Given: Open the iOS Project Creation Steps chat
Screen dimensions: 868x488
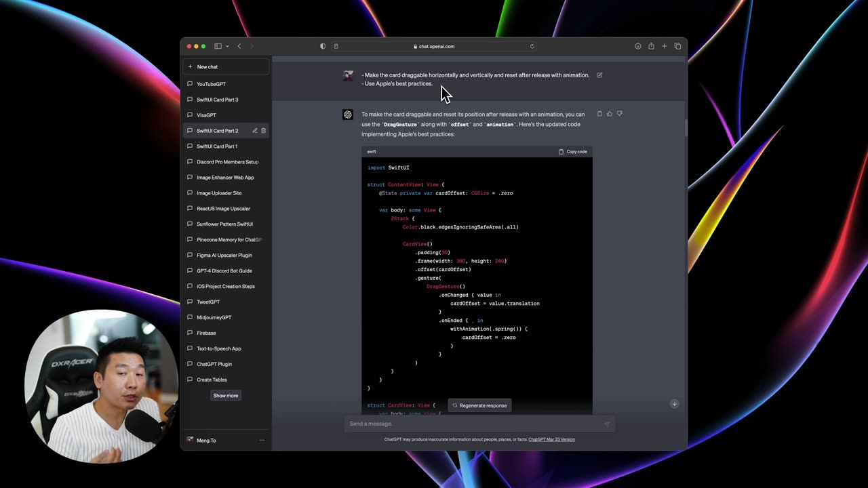Looking at the screenshot, I should pyautogui.click(x=226, y=287).
